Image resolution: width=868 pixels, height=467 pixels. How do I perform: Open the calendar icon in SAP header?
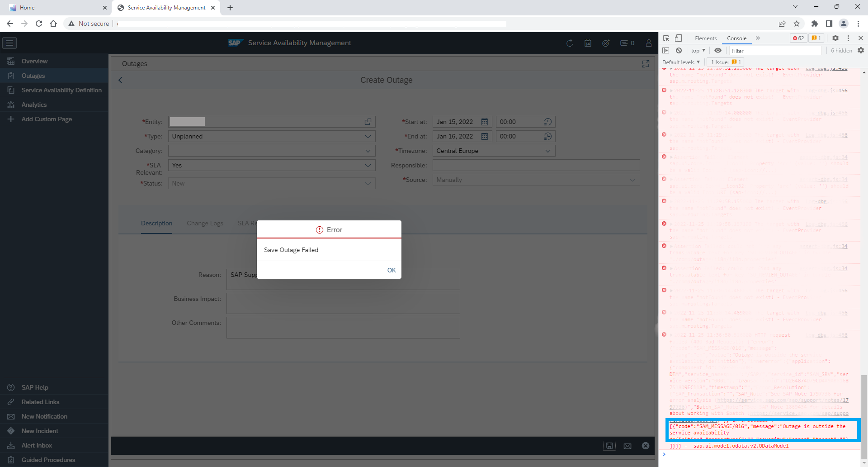pos(588,43)
